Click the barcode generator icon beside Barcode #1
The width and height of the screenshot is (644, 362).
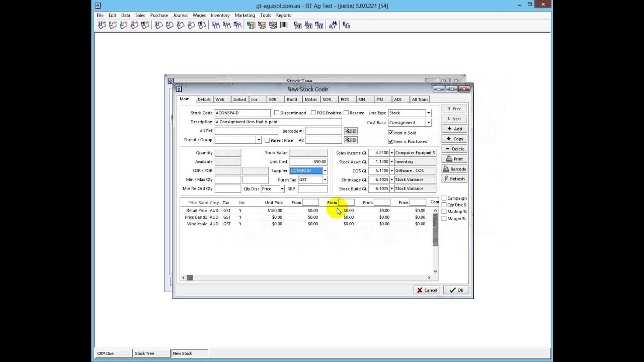[x=351, y=131]
